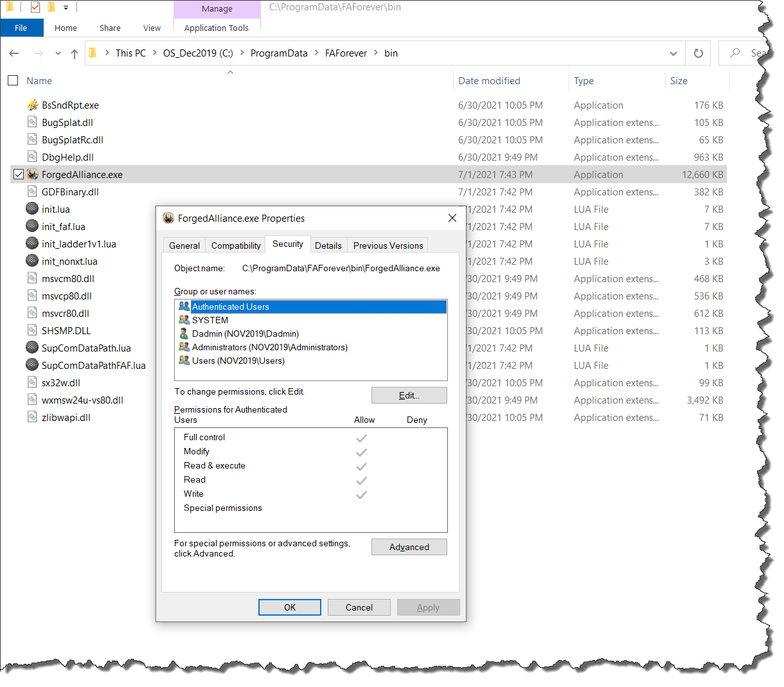Click the zlibwapi.dll file icon

coord(33,417)
